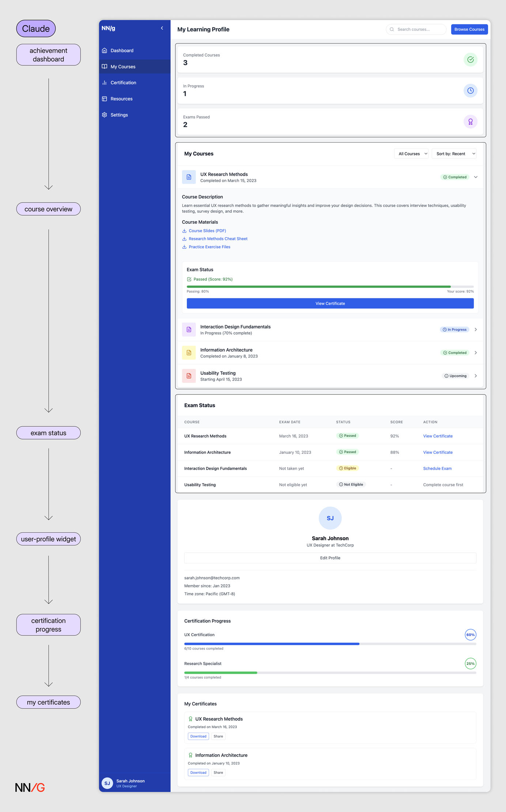Click Sarah Johnson name in sidebar footer

[x=131, y=781]
